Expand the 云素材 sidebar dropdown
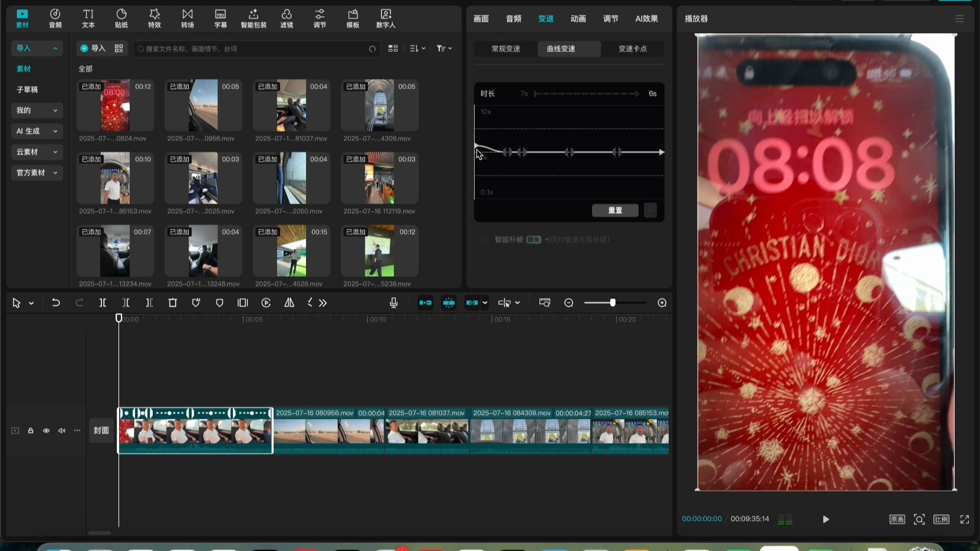Screen dimensions: 980x551 pyautogui.click(x=37, y=152)
